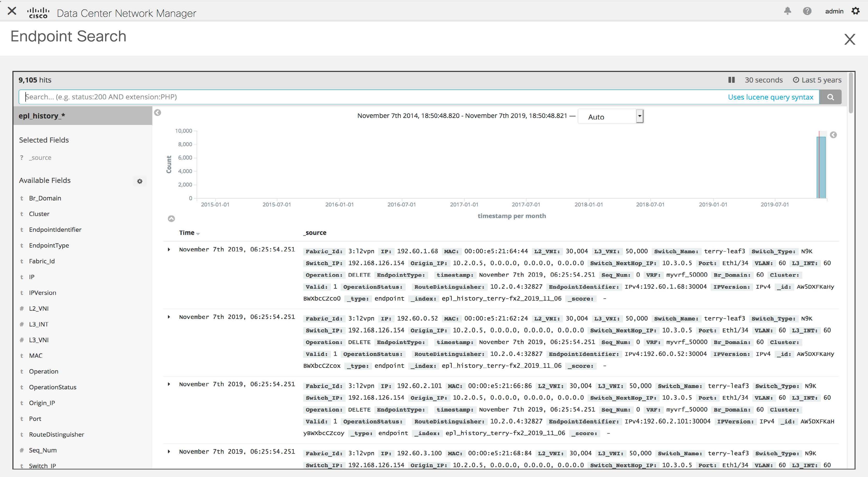This screenshot has height=477, width=868.
Task: Select the L2_VNI field
Action: (x=39, y=309)
